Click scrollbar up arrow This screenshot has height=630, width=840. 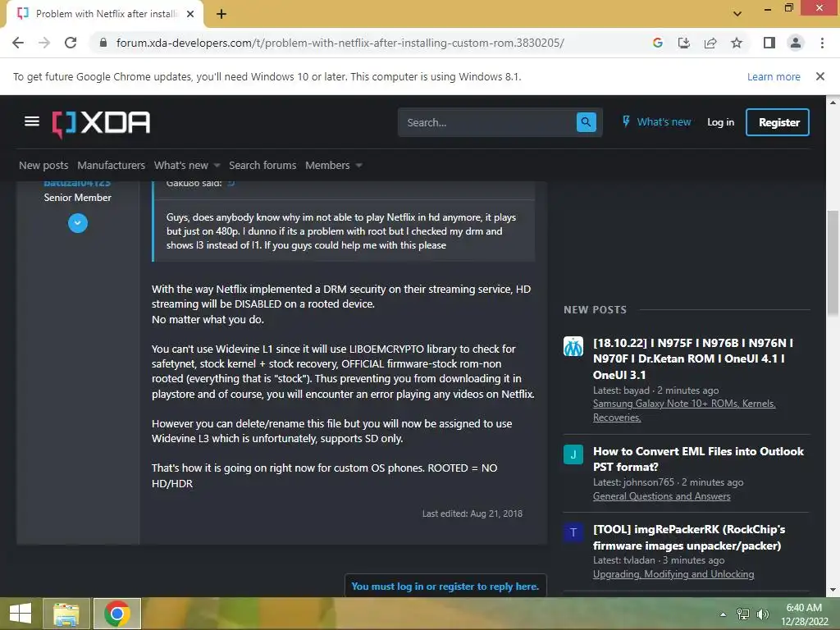click(833, 101)
